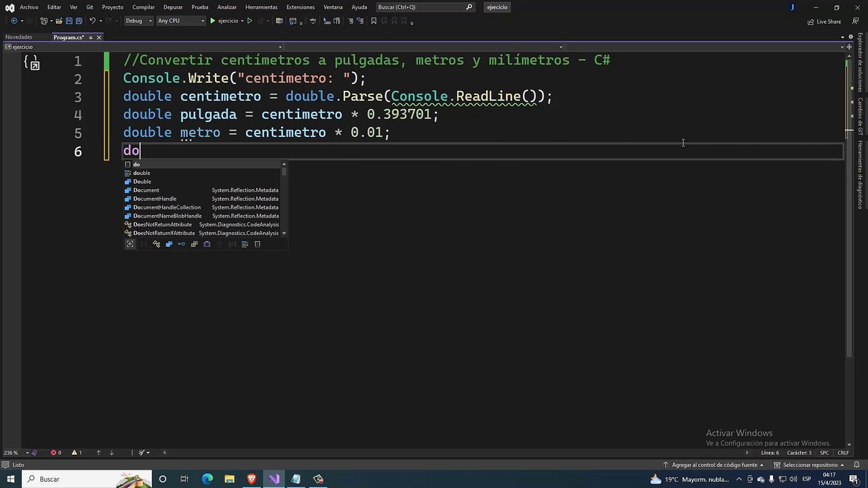
Task: Open Compilar menu
Action: click(143, 7)
